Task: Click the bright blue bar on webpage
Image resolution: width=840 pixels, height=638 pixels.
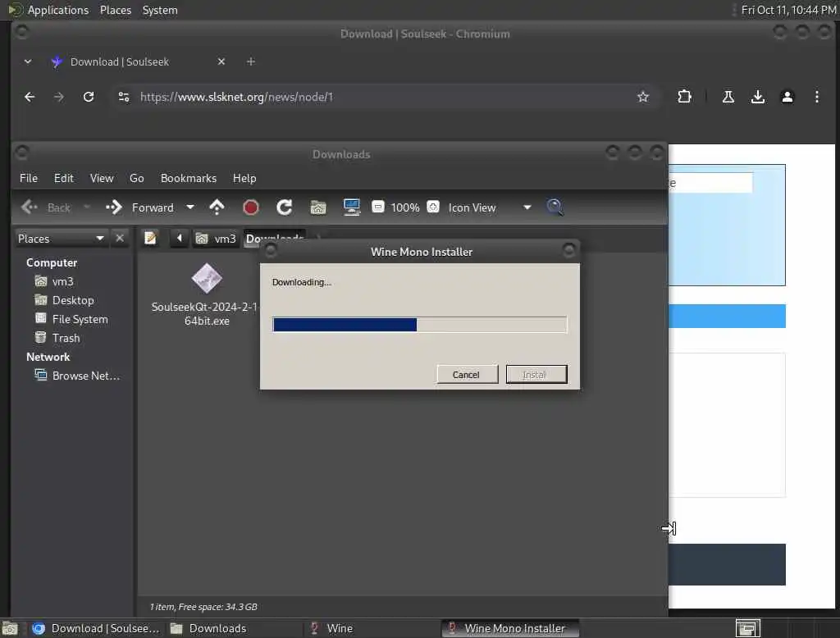Action: 727,316
